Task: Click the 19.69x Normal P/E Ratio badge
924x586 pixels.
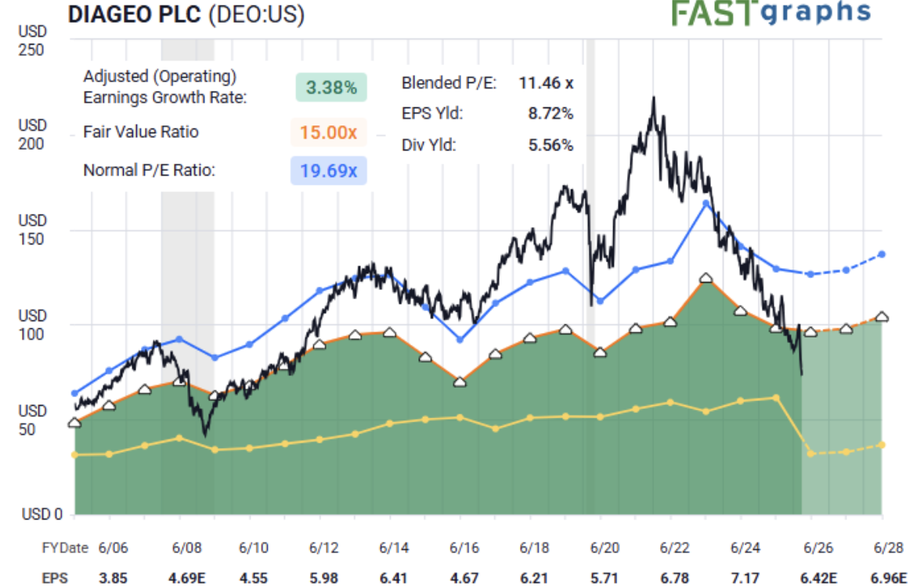Action: click(329, 171)
